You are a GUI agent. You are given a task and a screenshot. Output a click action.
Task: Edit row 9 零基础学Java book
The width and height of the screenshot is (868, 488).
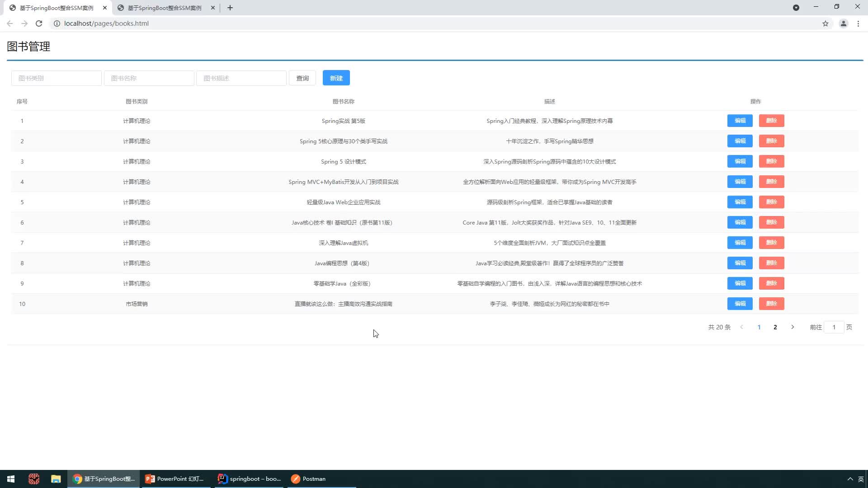[x=740, y=283]
